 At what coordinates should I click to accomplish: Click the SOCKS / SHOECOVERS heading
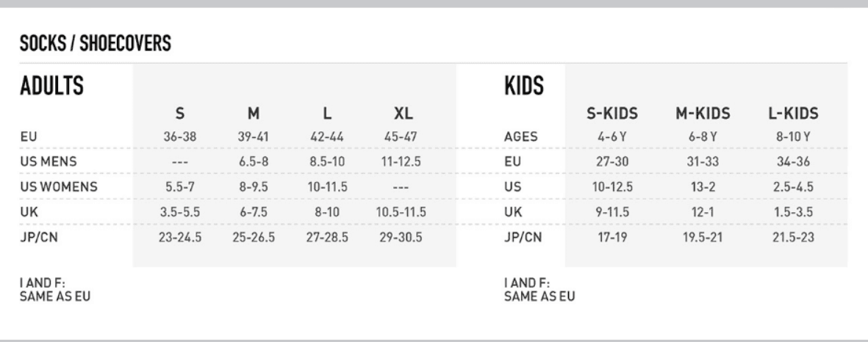click(96, 43)
